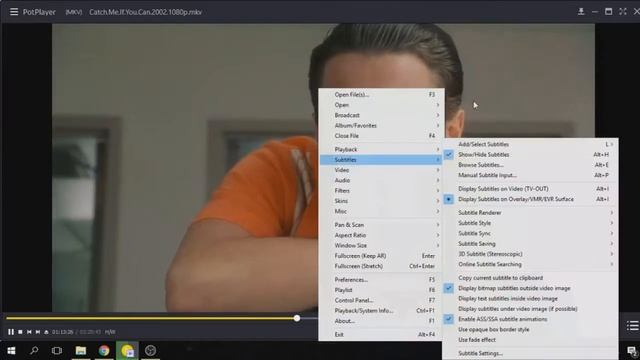Expand Online Subtitle Searching submenu

tap(530, 264)
